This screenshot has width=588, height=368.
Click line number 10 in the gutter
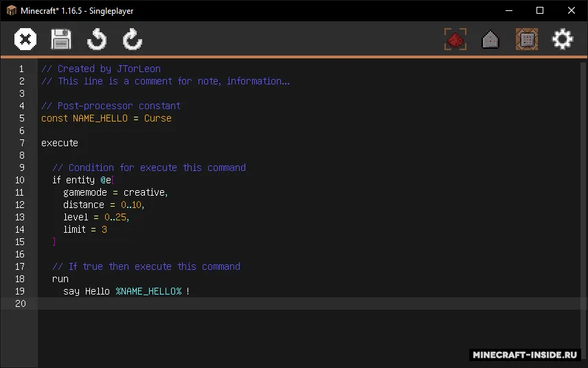point(19,181)
